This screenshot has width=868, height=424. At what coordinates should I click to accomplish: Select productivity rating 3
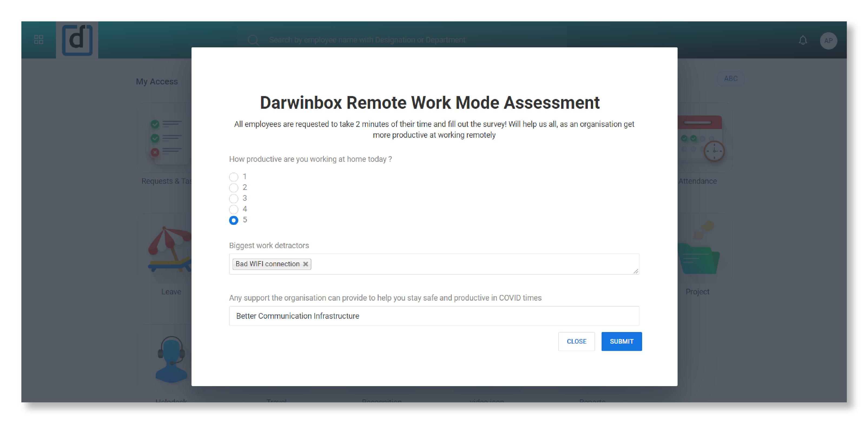pos(233,198)
